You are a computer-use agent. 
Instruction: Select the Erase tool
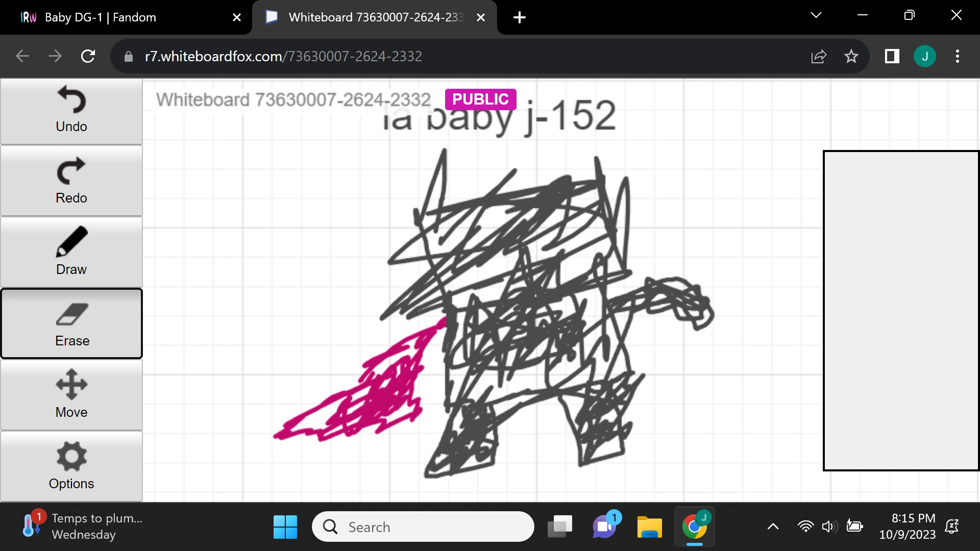pyautogui.click(x=71, y=323)
